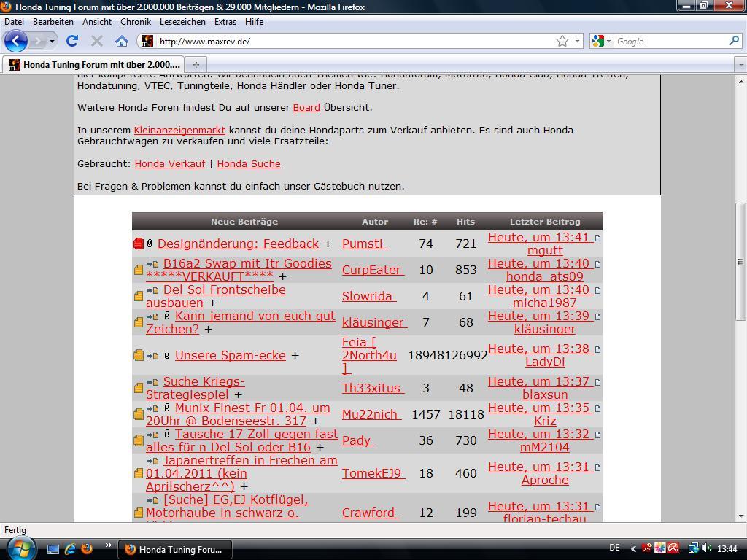Click the browser Back button
This screenshot has height=560, width=747.
(16, 41)
